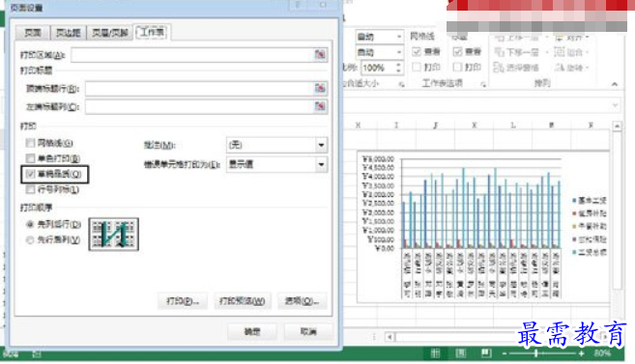635x364 pixels.
Task: Select the 工作表 tab
Action: tap(152, 32)
